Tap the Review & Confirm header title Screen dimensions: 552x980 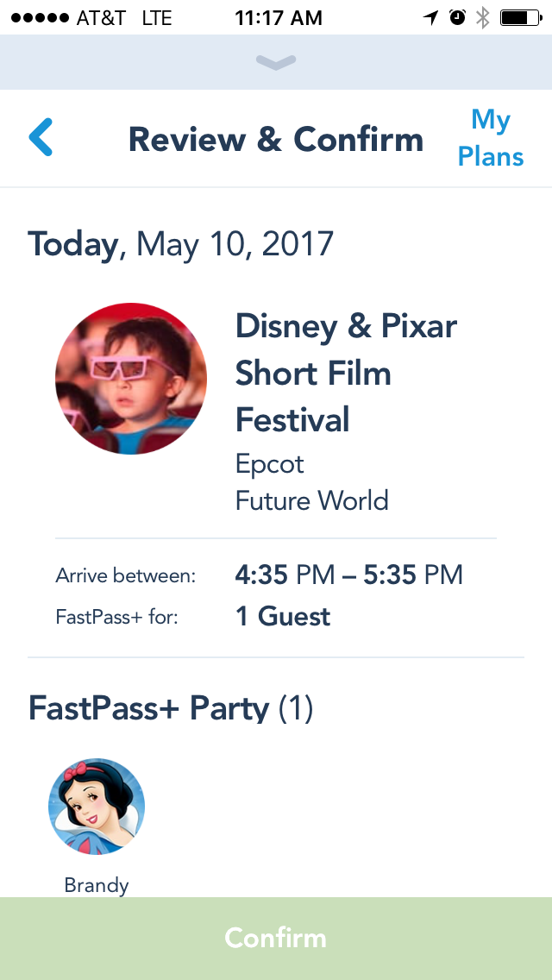tap(276, 139)
